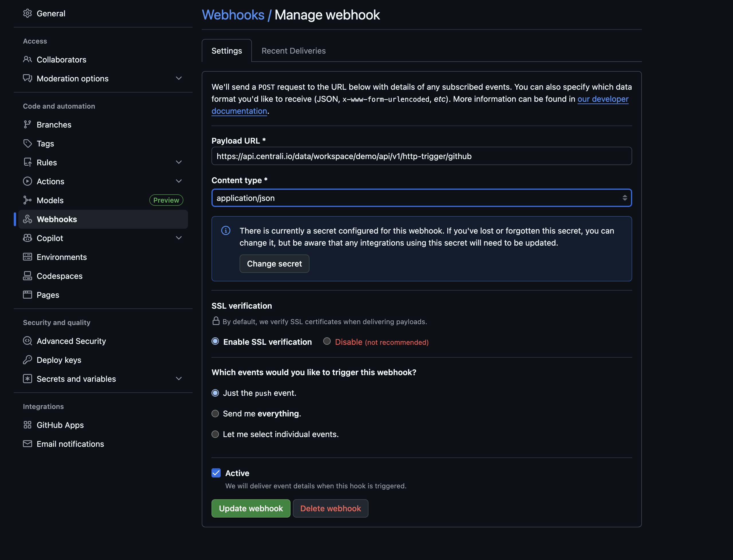The image size is (733, 560).
Task: Open GitHub Apps via its grid icon
Action: click(x=28, y=425)
